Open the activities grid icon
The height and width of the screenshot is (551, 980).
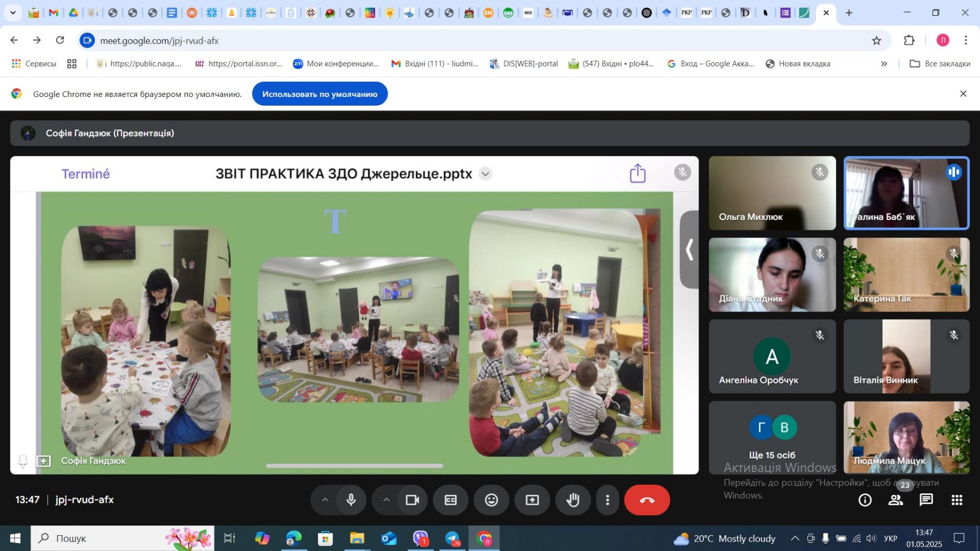[957, 500]
